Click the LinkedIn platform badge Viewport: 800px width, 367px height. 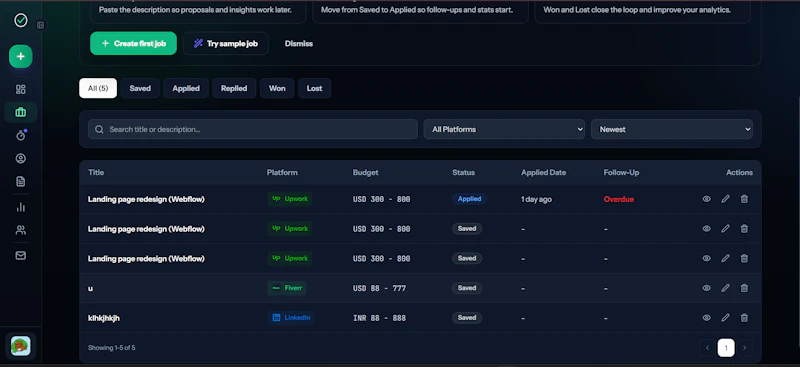pyautogui.click(x=291, y=317)
